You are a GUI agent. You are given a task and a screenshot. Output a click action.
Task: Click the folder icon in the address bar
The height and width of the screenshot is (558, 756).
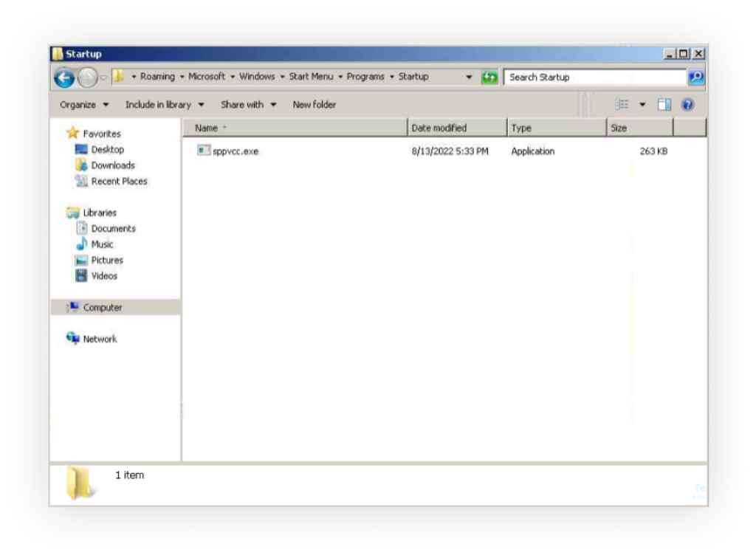[118, 77]
